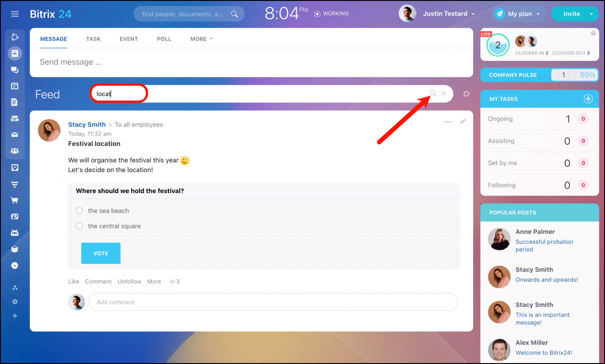Open Ongoing tasks row
Image resolution: width=605 pixels, height=364 pixels.
click(x=540, y=119)
